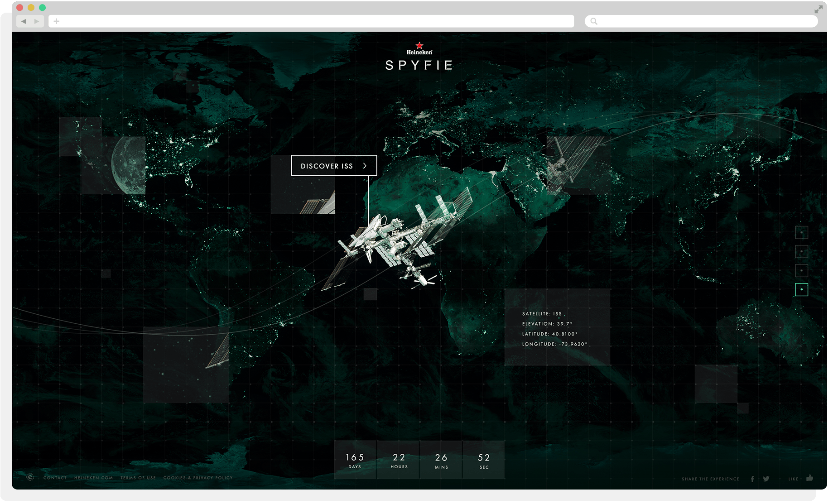
Task: Click the 22 Hours countdown box
Action: pyautogui.click(x=399, y=460)
